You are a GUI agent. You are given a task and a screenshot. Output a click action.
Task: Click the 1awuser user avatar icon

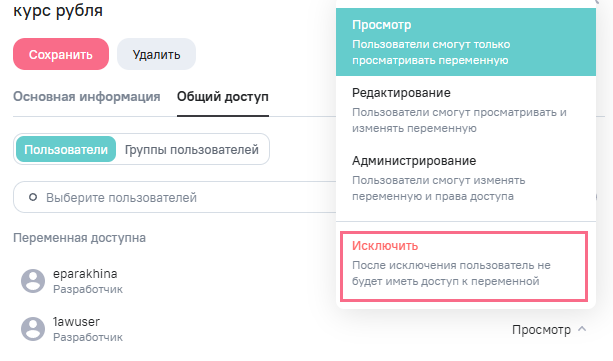[x=33, y=329]
